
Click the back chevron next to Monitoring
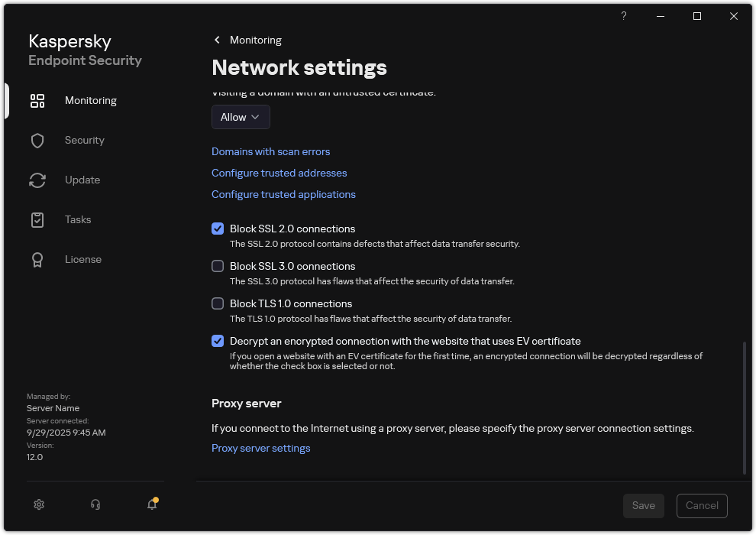(x=216, y=40)
